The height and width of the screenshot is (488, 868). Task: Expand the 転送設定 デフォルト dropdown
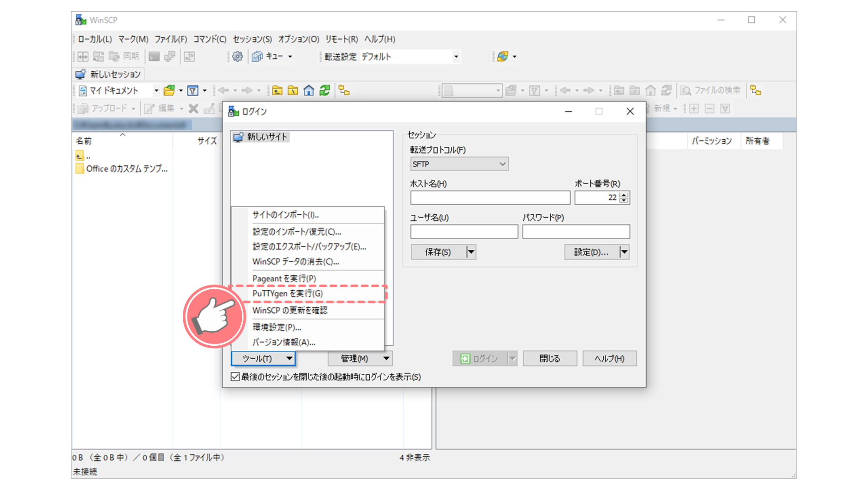[x=456, y=56]
